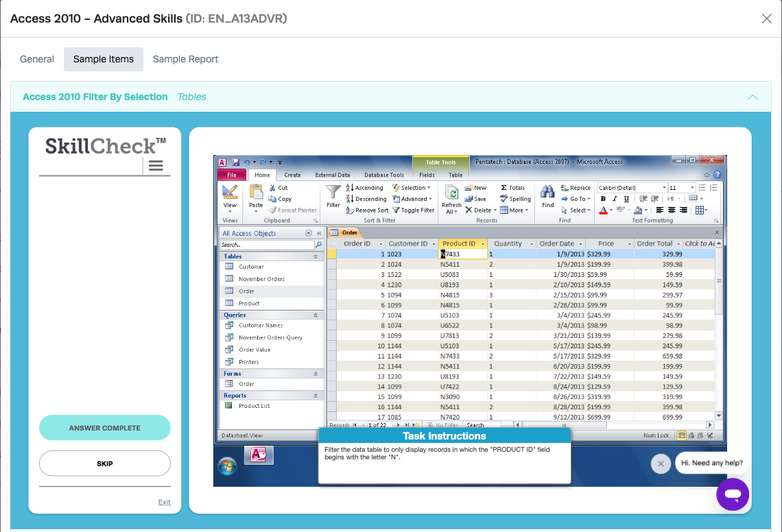The height and width of the screenshot is (532, 782).
Task: Click the navigation pane search box
Action: point(268,245)
